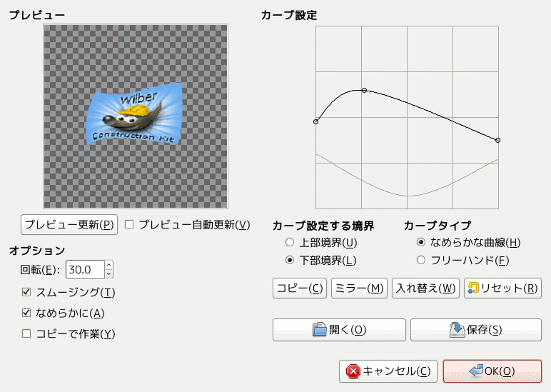
Task: Enable プレビュー自動更新 checkbox
Action: point(129,224)
